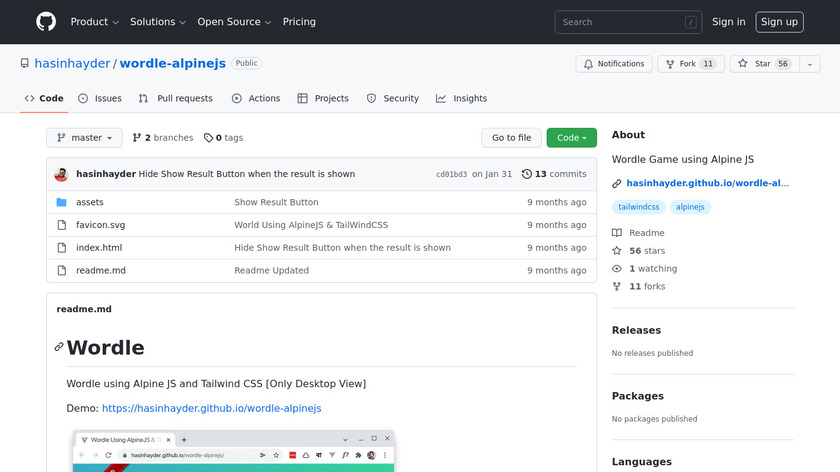The image size is (840, 472).
Task: Click the Search input field
Action: (627, 22)
